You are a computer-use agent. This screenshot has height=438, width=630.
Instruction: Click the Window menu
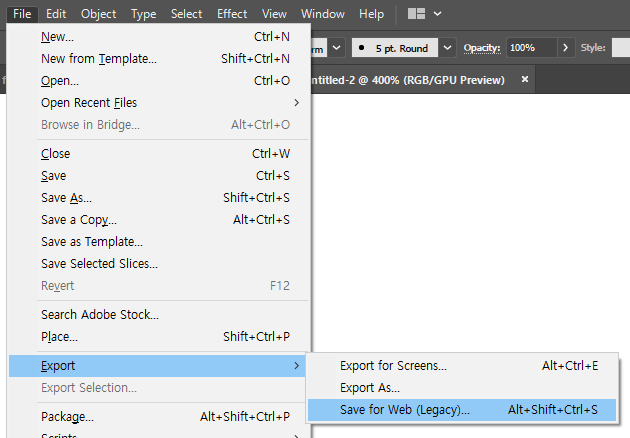[x=321, y=14]
